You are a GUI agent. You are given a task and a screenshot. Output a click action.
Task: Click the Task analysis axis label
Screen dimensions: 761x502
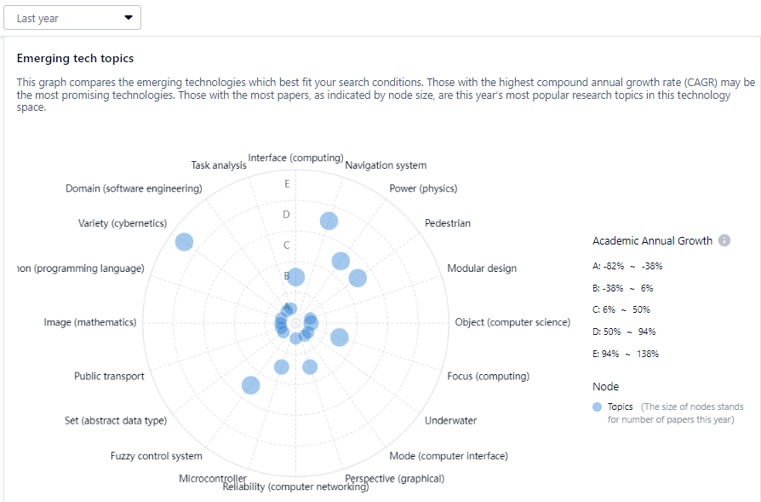tap(218, 165)
